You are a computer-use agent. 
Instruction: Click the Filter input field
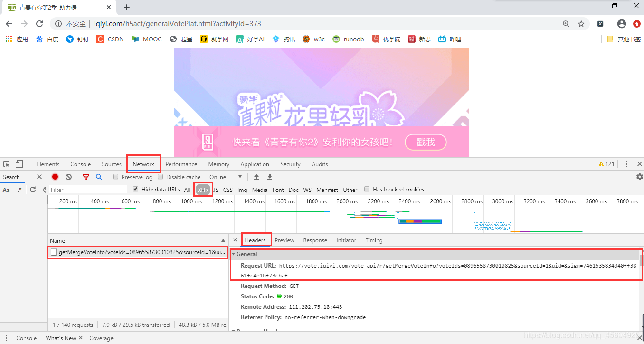click(x=88, y=190)
